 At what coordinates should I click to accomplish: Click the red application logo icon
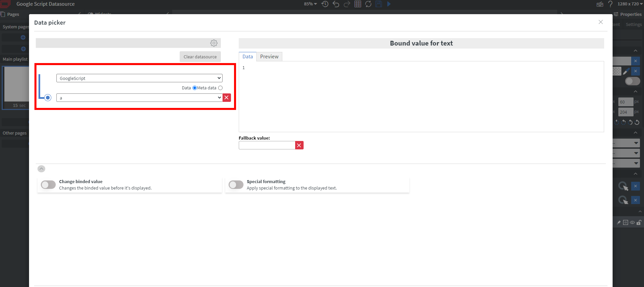coord(5,4)
